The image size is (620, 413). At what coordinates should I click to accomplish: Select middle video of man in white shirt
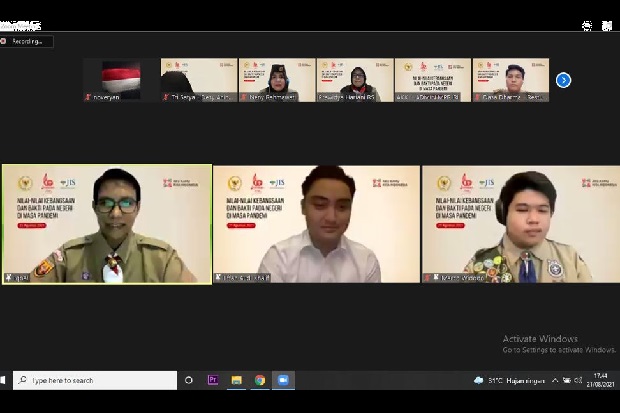[316, 224]
